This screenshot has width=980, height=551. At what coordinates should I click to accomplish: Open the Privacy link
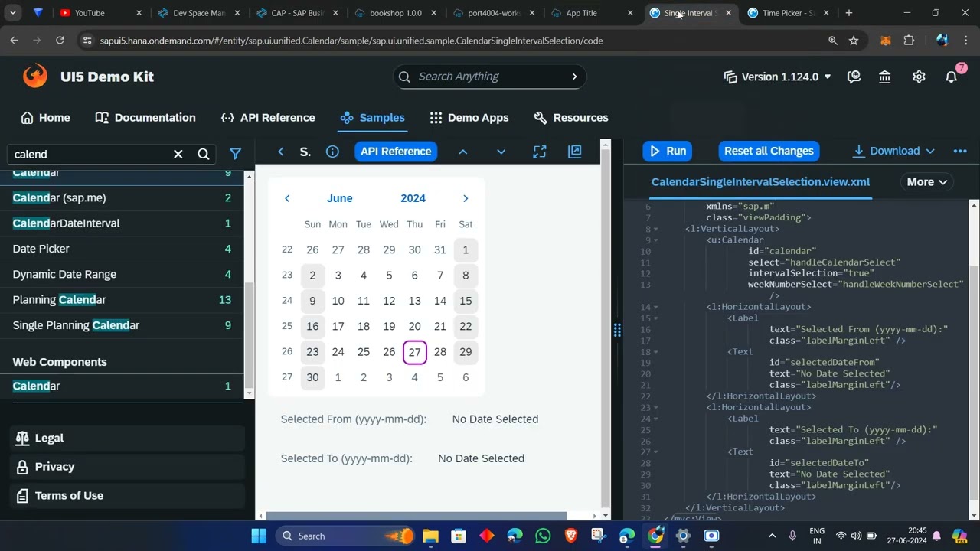(126, 467)
